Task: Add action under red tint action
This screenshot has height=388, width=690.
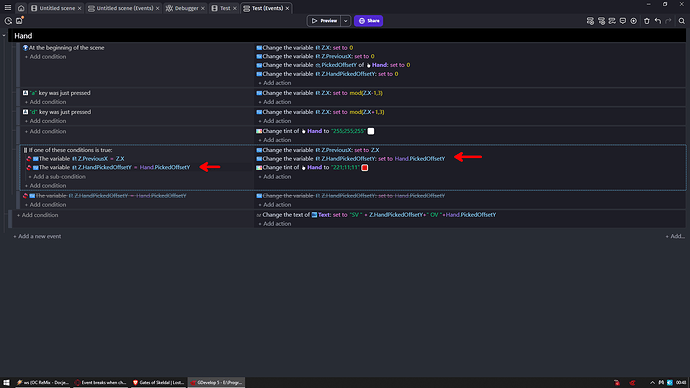Action: click(275, 176)
